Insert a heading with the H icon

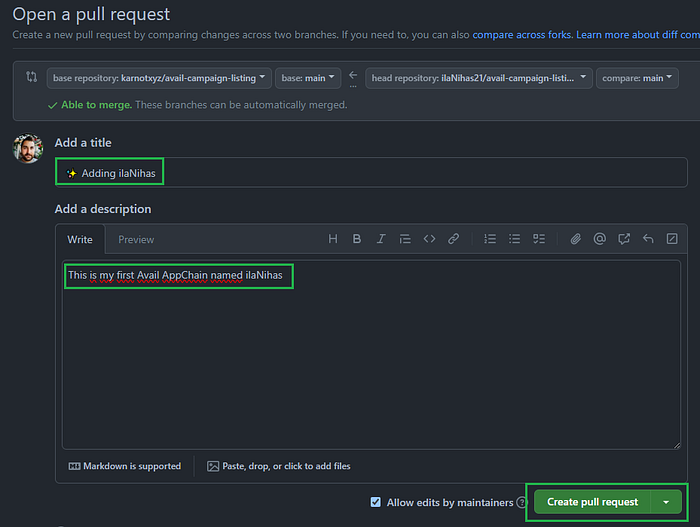(x=333, y=239)
